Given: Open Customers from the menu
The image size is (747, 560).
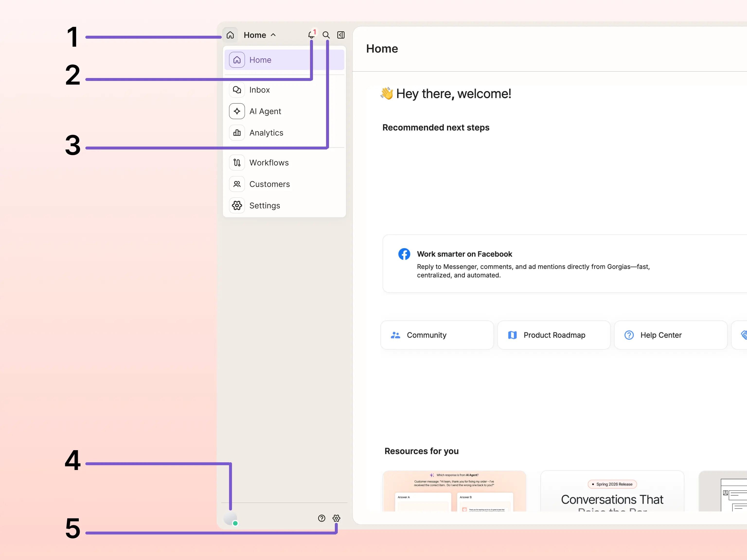Looking at the screenshot, I should coord(284,184).
